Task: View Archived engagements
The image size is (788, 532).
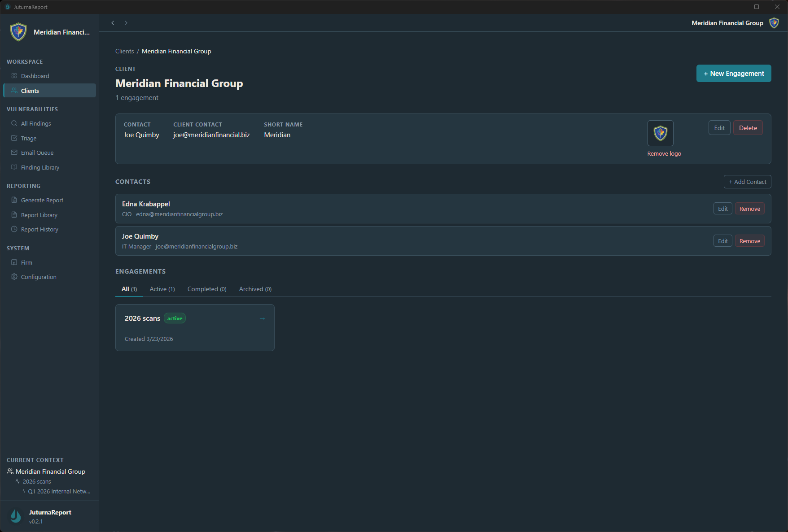Action: tap(254, 289)
